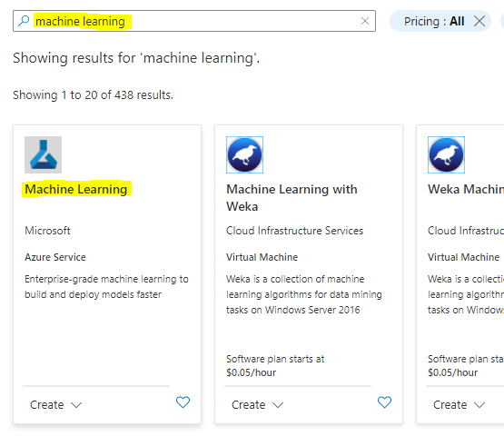The image size is (504, 436).
Task: Open the Weka Machine title on third card
Action: point(466,189)
